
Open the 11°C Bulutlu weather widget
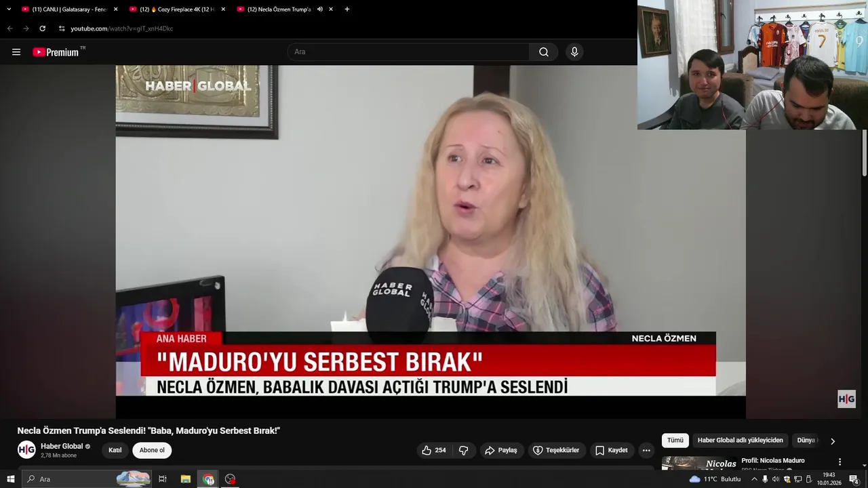[x=715, y=479]
